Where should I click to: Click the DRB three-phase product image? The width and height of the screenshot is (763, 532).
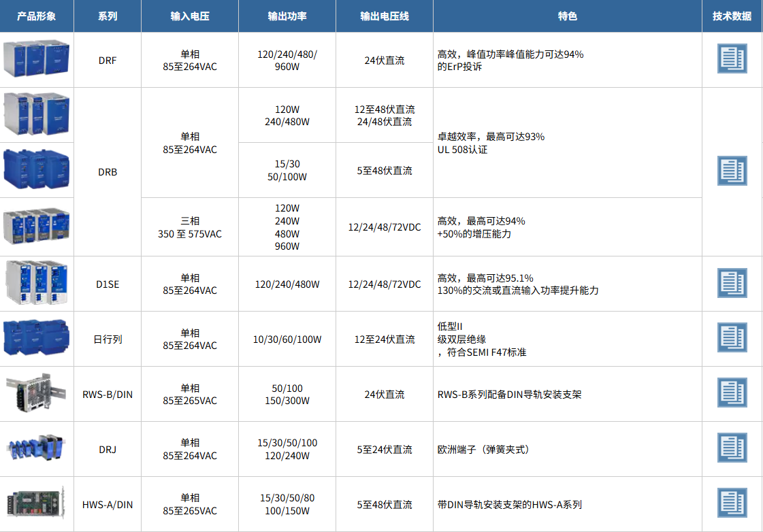[37, 226]
